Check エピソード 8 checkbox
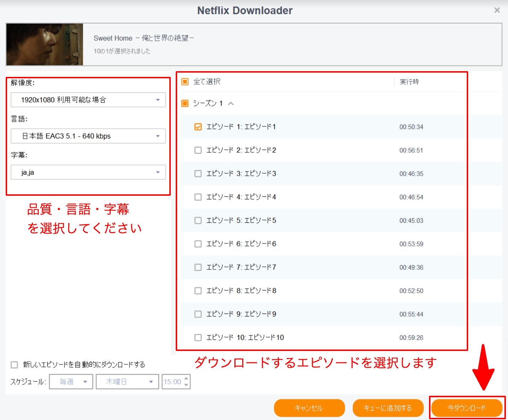 point(198,290)
